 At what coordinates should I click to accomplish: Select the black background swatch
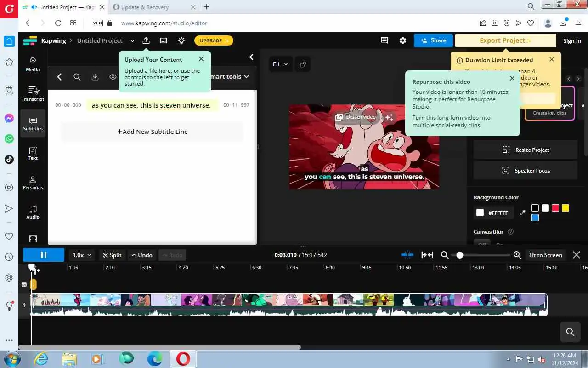(x=535, y=208)
